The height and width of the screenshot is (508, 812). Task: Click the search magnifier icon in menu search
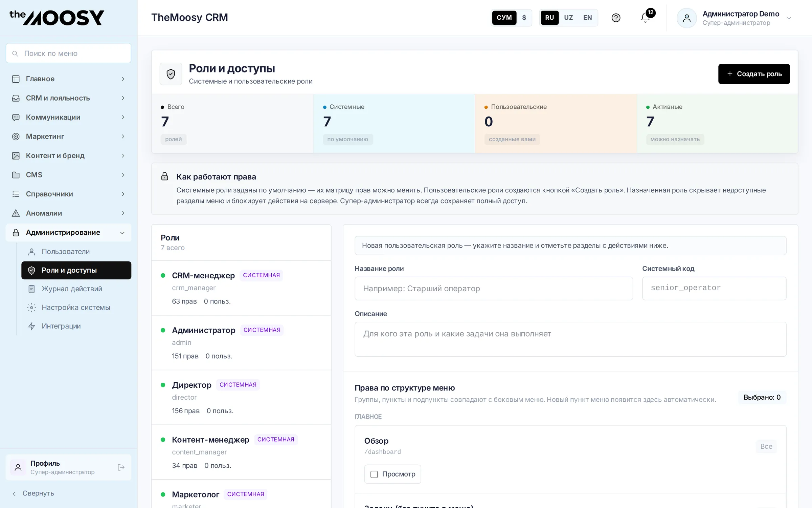click(15, 54)
